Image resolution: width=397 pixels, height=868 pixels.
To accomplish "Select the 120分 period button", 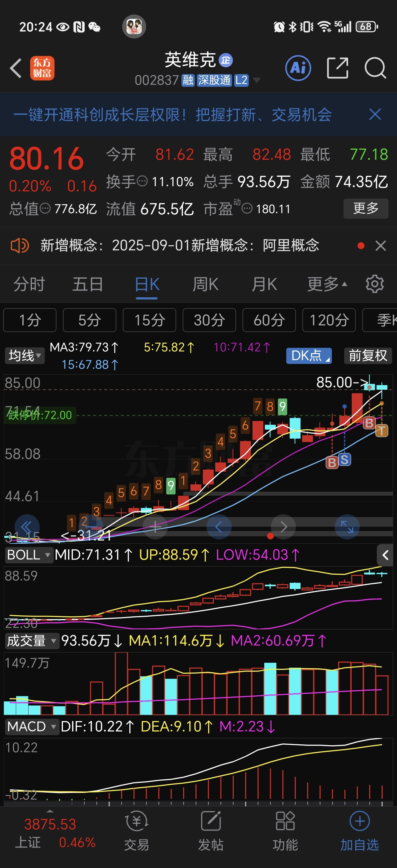I will 329,320.
